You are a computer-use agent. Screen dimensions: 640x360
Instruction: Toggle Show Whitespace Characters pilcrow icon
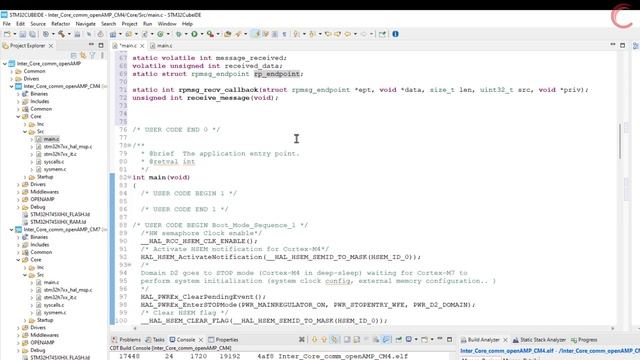[284, 34]
